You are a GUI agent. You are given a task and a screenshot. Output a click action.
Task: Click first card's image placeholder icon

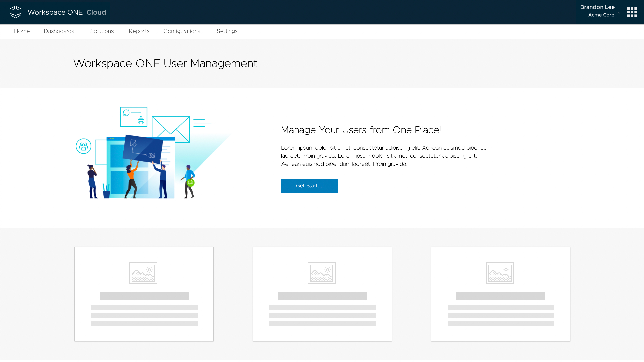click(143, 273)
